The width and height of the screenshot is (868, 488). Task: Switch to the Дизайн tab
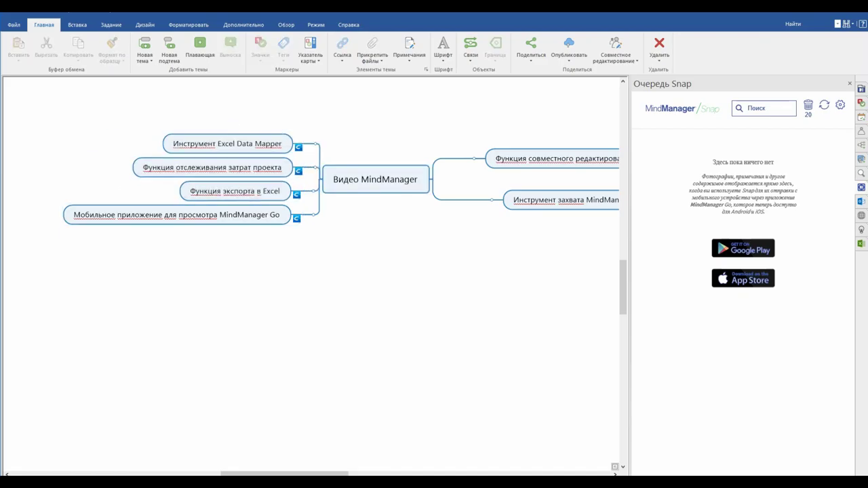pos(145,24)
